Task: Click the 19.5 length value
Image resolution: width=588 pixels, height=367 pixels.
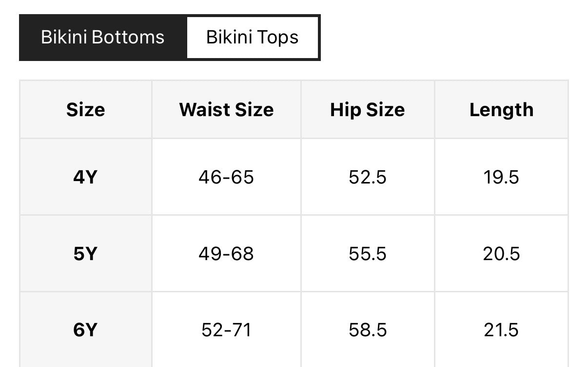Action: pyautogui.click(x=501, y=177)
